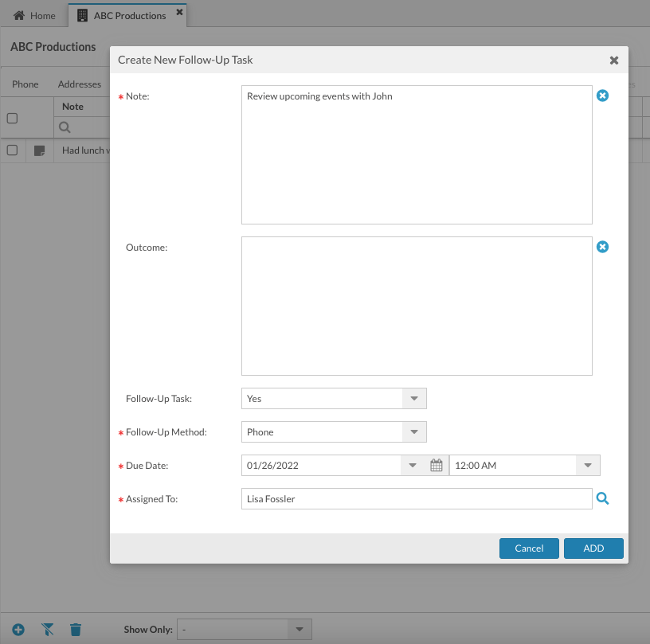Screen dimensions: 650x644
Task: Click the sticky note icon on the lunch record
Action: click(38, 150)
